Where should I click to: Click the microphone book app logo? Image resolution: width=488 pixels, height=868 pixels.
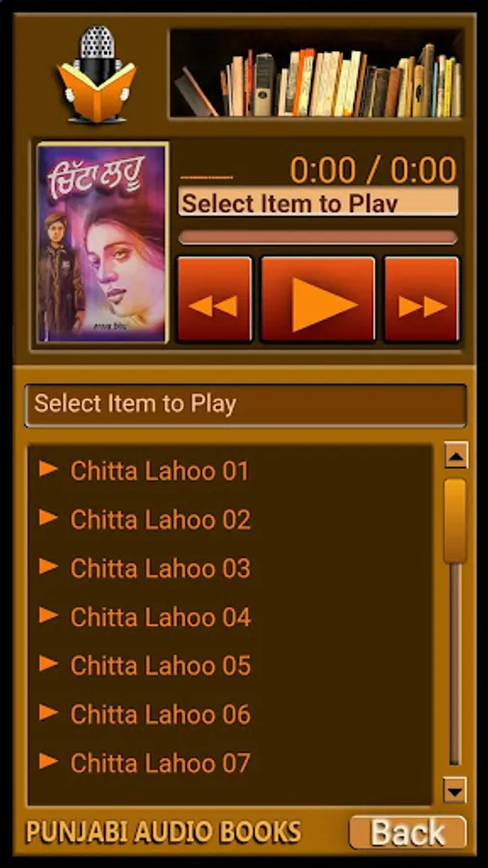pyautogui.click(x=96, y=73)
